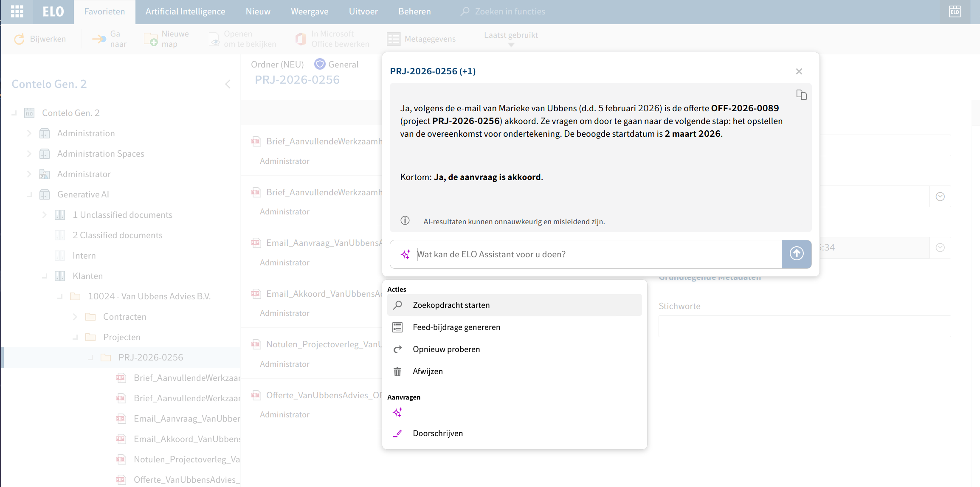The image size is (980, 487).
Task: Click the ELO calendar icon top right
Action: coord(955,11)
